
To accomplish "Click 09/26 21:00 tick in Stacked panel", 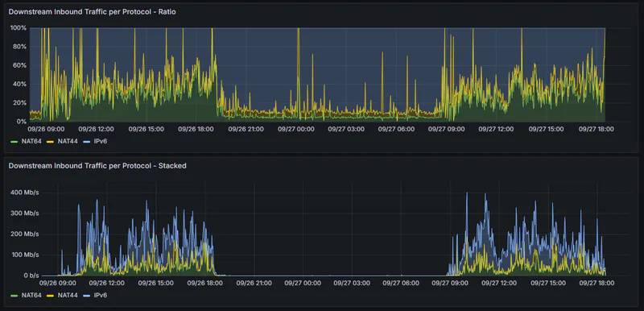I will [x=254, y=283].
